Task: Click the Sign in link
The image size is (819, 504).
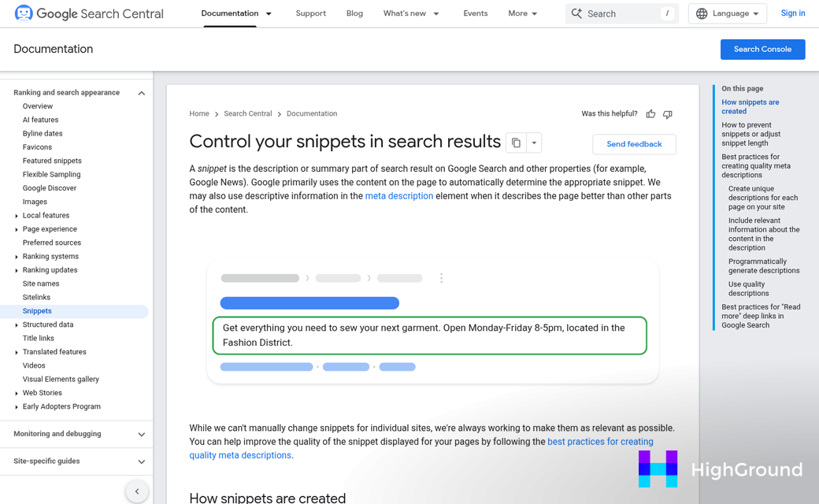Action: click(x=792, y=13)
